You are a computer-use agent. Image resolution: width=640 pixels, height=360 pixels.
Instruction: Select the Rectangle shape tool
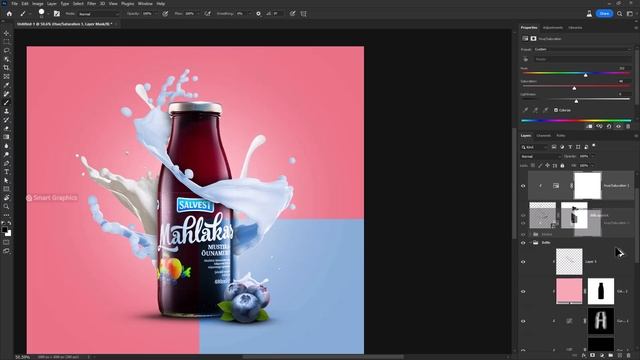click(x=6, y=189)
